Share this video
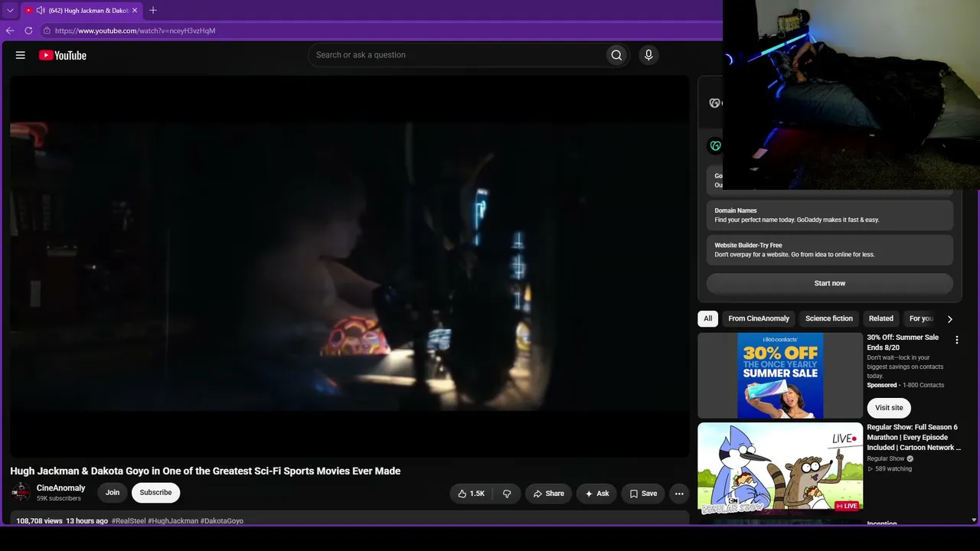The height and width of the screenshot is (551, 980). tap(548, 494)
